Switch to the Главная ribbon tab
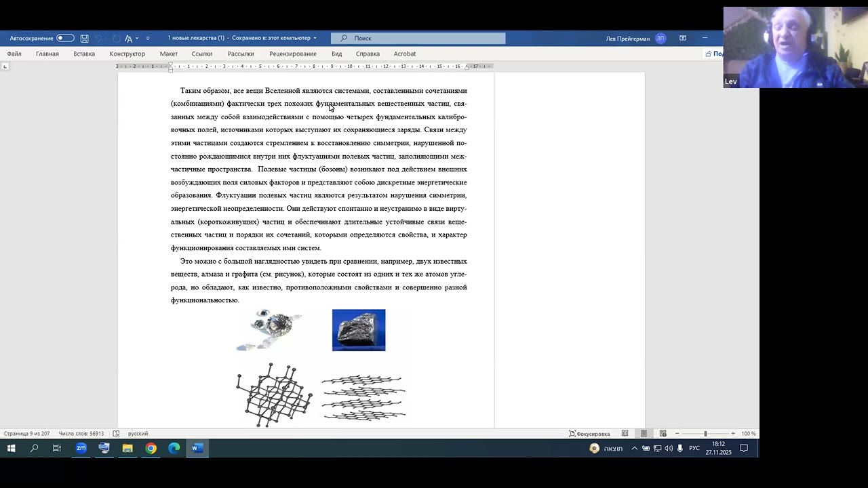This screenshot has width=868, height=488. (x=47, y=54)
